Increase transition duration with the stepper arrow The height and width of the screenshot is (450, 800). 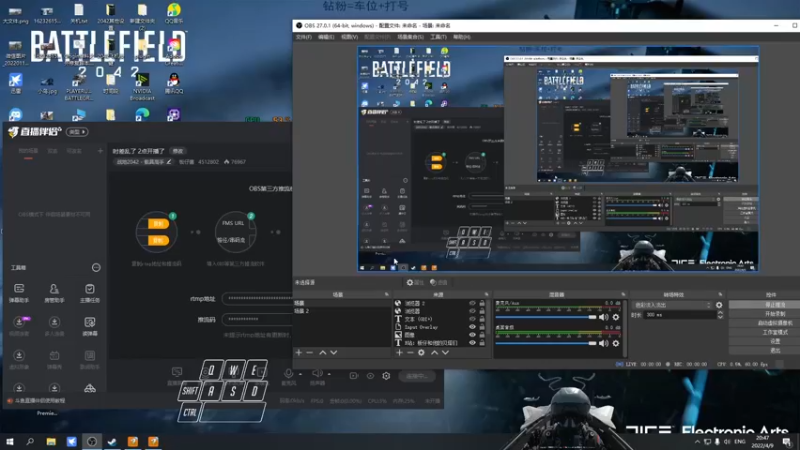click(720, 313)
